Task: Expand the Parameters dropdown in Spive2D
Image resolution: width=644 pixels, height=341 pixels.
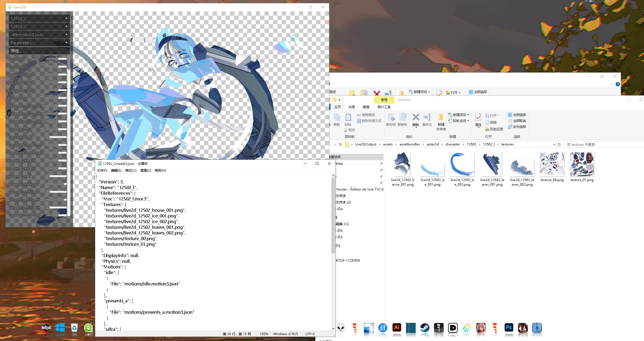Action: [x=39, y=43]
